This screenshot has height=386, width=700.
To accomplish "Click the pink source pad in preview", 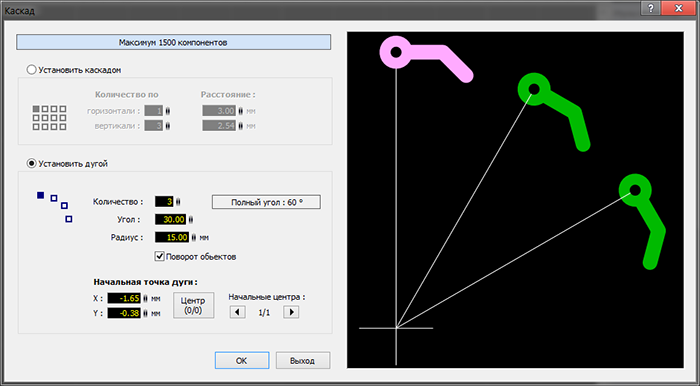I will [396, 52].
